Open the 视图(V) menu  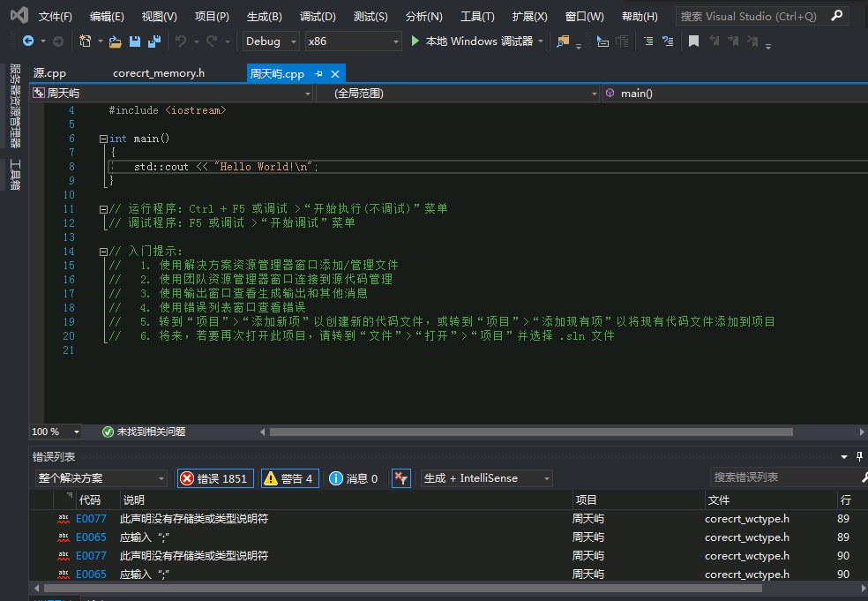pyautogui.click(x=160, y=16)
